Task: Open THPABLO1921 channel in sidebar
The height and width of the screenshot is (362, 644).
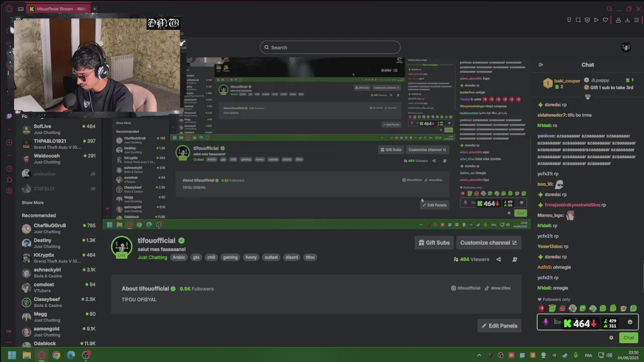Action: (x=58, y=144)
